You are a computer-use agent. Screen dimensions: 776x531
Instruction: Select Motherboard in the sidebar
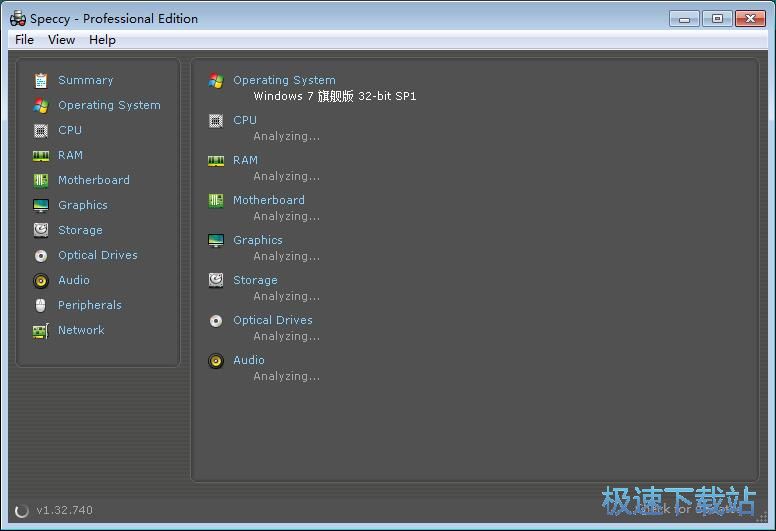pos(94,180)
